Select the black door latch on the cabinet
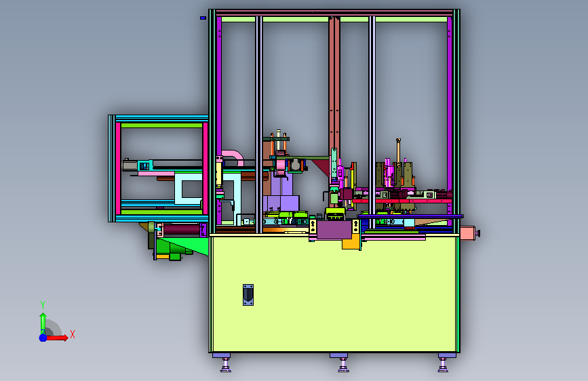588x381 pixels. pos(248,295)
